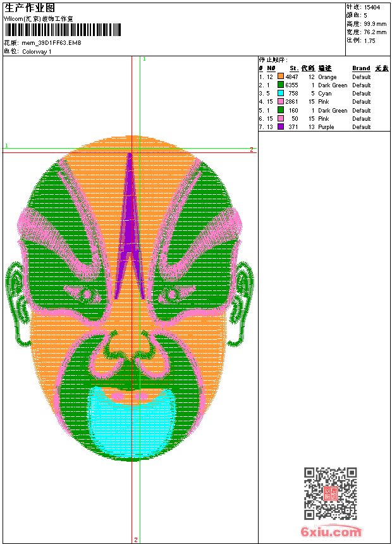Click the N# column header
Screen dimensions: 392x544
pyautogui.click(x=271, y=68)
